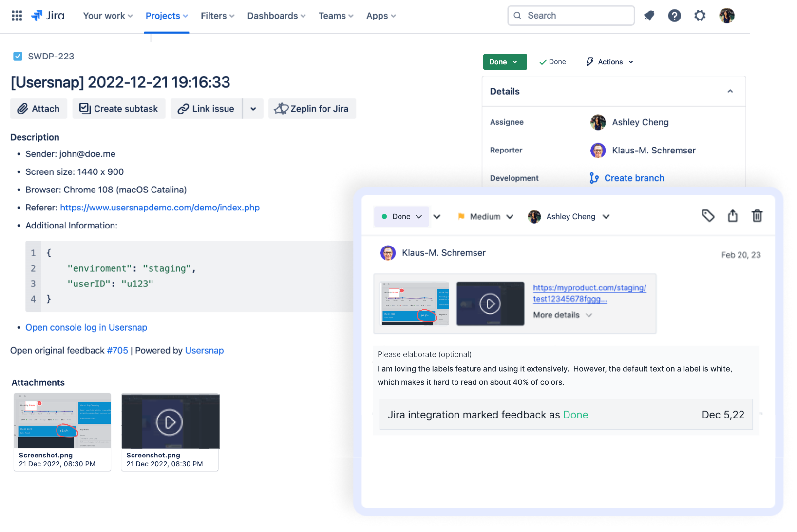Open the green Done status dropdown
797x532 pixels.
(x=505, y=62)
